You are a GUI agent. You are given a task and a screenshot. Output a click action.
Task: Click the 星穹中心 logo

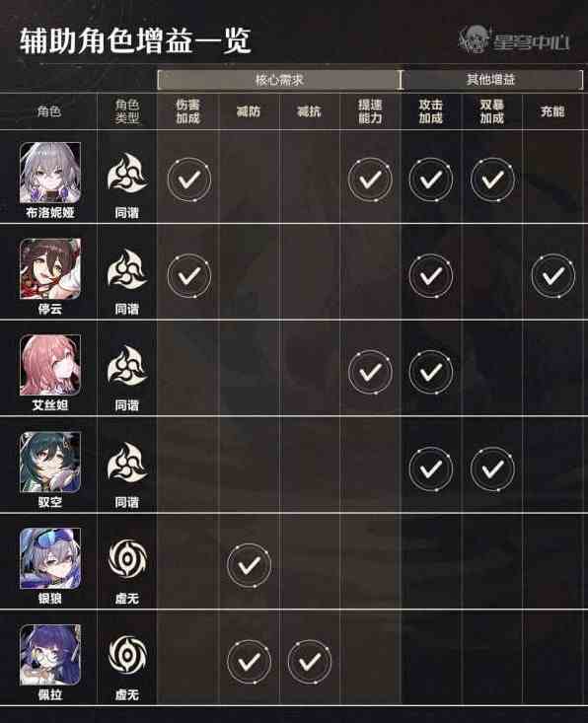(x=514, y=39)
